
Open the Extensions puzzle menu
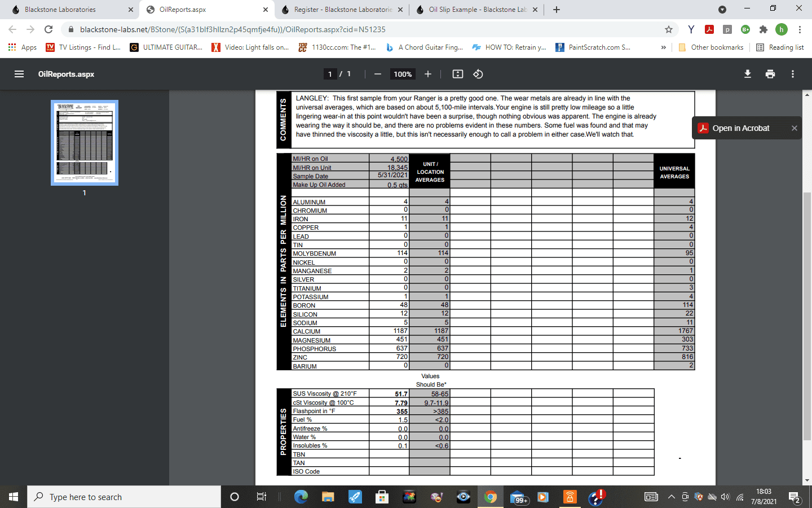click(764, 29)
